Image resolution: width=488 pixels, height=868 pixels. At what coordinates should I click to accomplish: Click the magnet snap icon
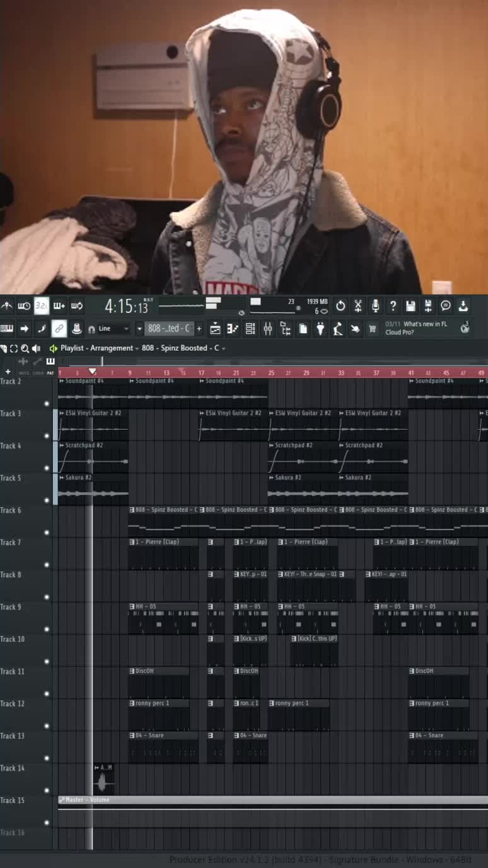pyautogui.click(x=91, y=329)
